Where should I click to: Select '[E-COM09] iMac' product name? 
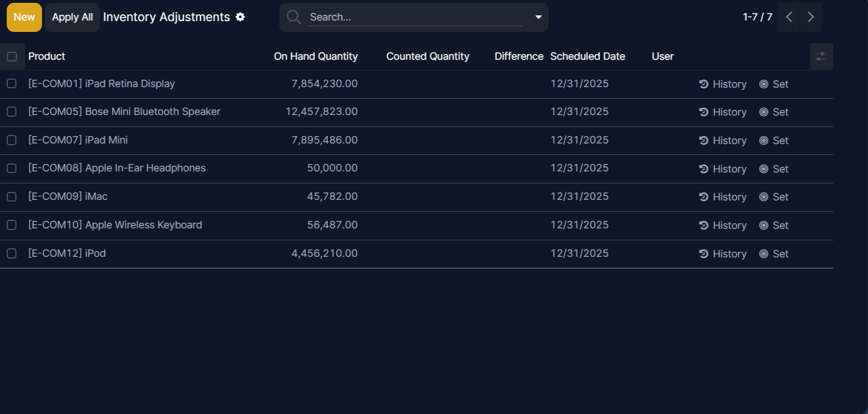pos(68,196)
